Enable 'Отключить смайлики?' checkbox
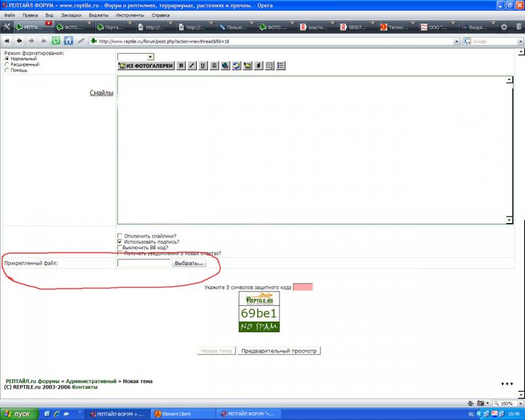The width and height of the screenshot is (525, 420). point(119,236)
